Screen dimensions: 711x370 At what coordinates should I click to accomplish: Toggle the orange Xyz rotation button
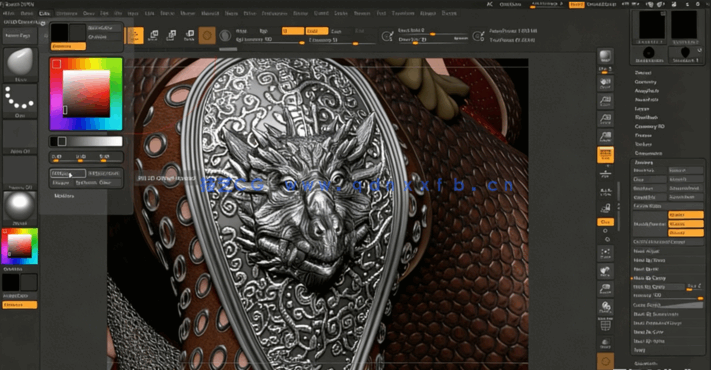(605, 222)
